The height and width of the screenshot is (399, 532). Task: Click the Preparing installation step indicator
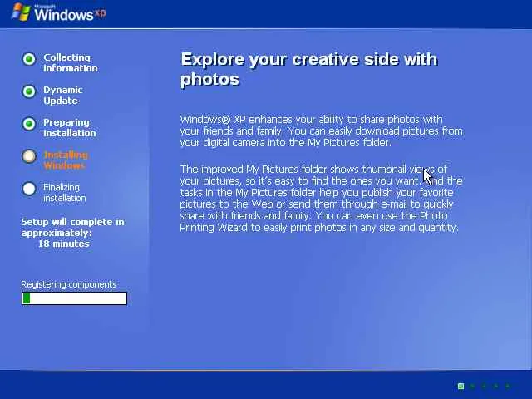click(29, 124)
